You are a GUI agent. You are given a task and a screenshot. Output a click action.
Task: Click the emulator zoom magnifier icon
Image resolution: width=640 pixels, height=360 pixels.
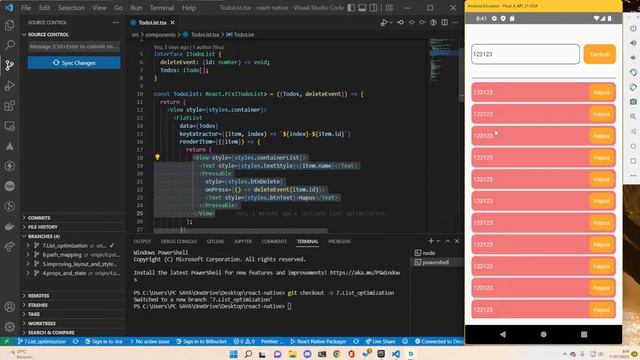(633, 117)
